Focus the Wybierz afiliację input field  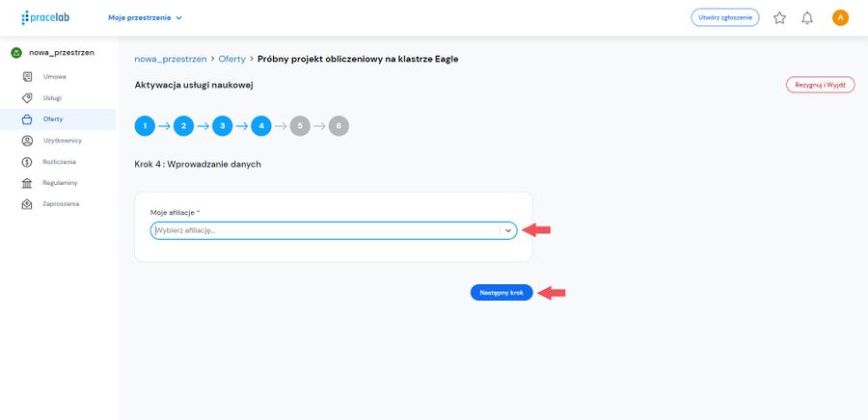(326, 230)
